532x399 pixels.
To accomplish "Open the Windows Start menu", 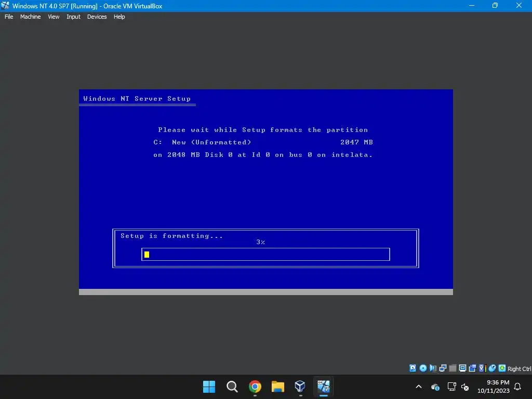I will [x=209, y=387].
